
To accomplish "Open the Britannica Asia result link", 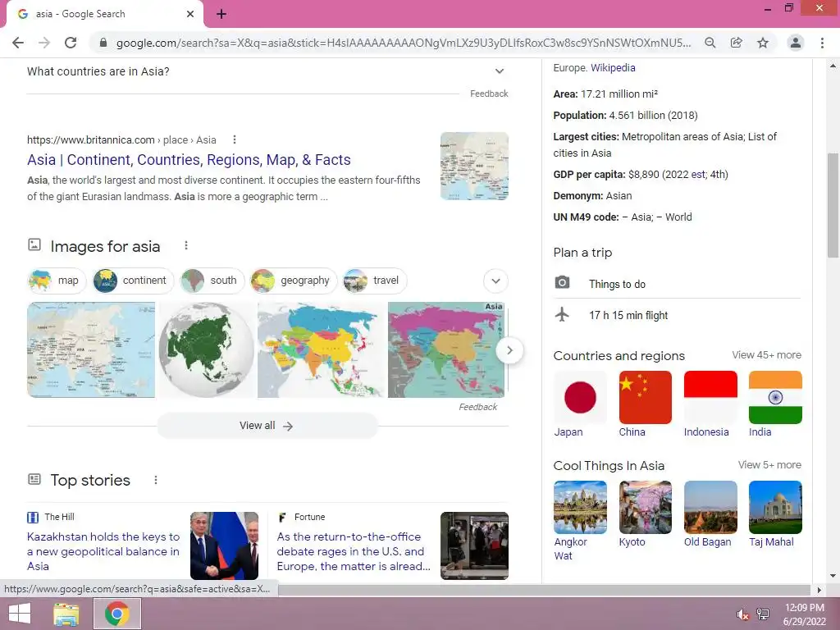I will (189, 160).
